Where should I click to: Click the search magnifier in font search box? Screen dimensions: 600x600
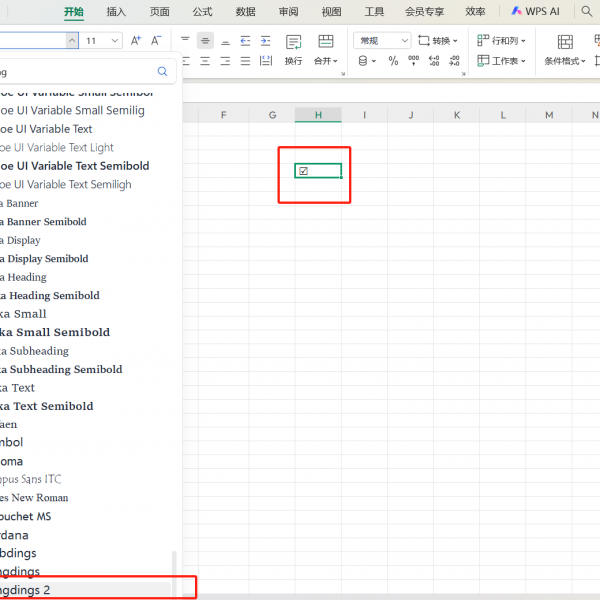pyautogui.click(x=163, y=72)
